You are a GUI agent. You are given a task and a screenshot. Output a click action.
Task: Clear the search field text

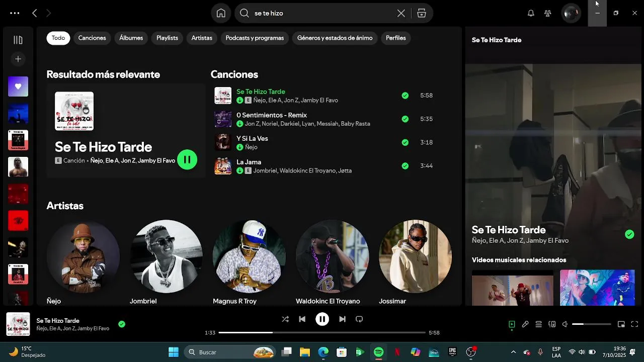coord(401,14)
